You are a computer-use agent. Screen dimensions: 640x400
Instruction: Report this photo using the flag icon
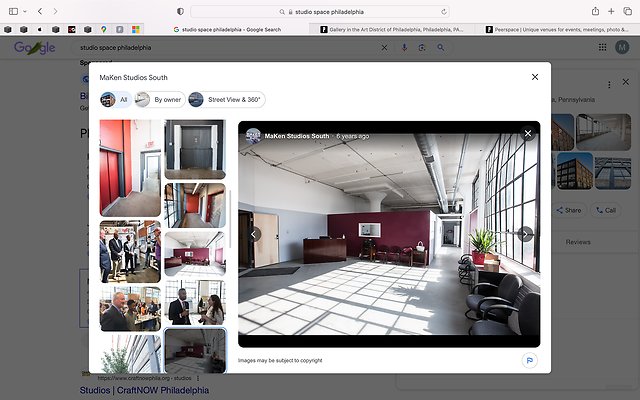528,360
